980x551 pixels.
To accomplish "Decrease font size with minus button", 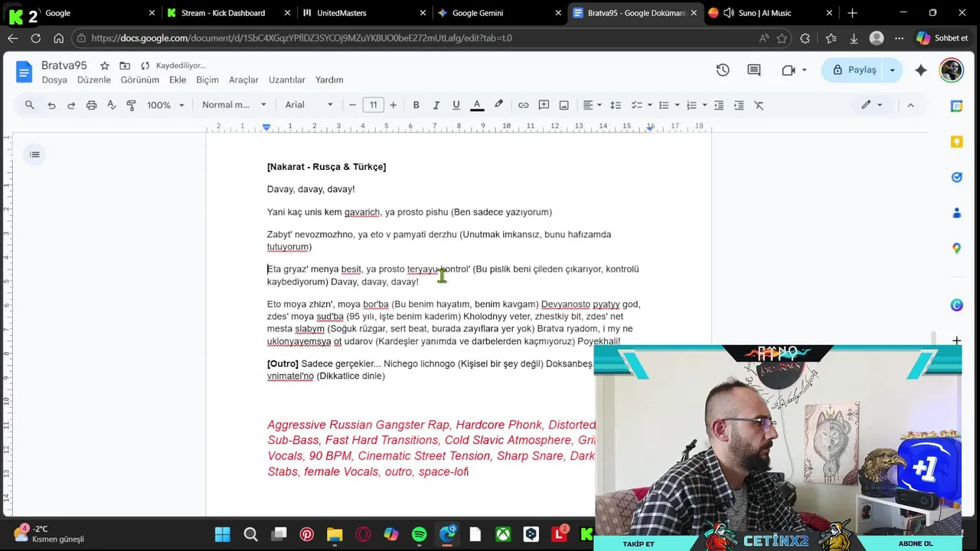I will coord(352,105).
